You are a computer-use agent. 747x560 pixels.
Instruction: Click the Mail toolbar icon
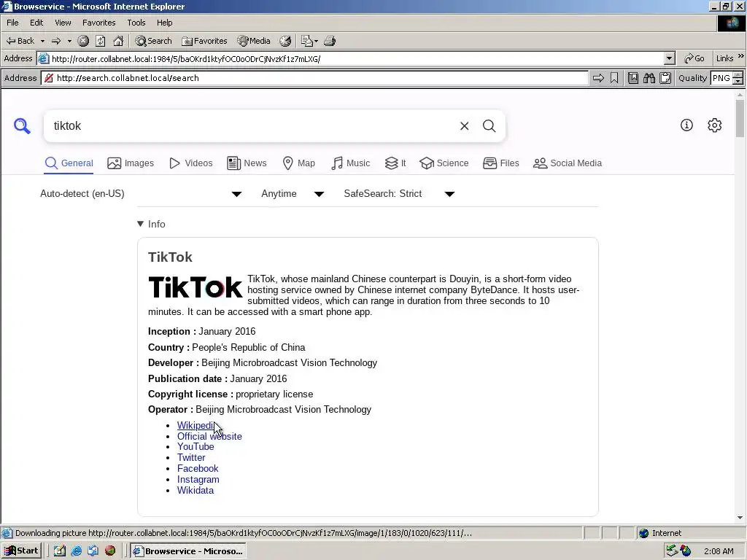pos(307,41)
